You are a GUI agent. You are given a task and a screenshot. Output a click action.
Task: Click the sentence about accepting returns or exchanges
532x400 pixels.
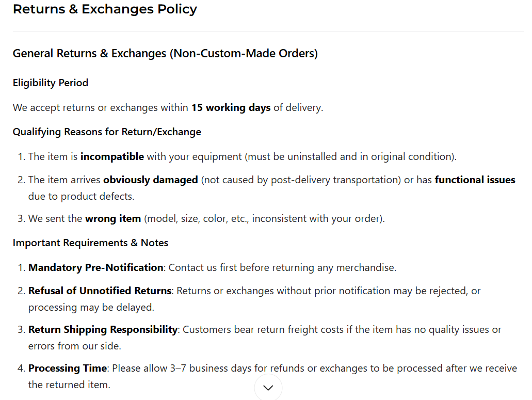pyautogui.click(x=168, y=108)
